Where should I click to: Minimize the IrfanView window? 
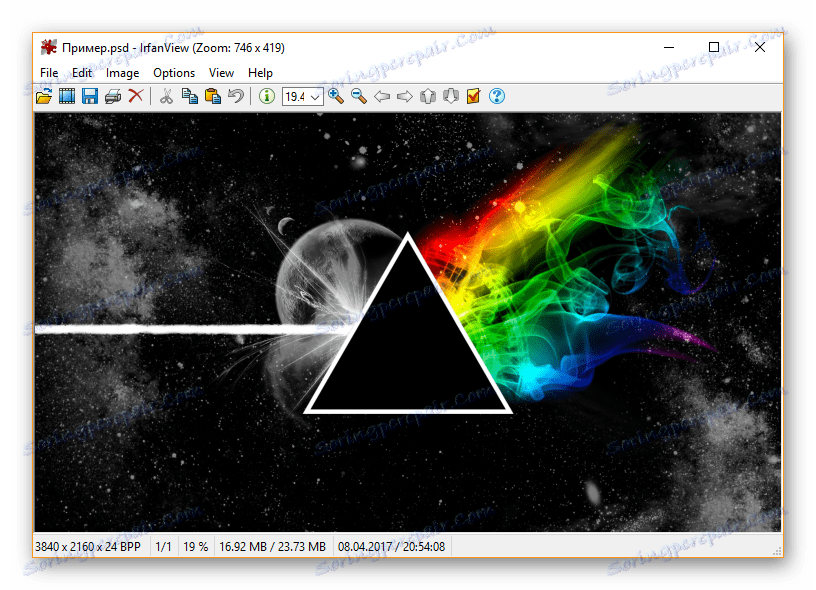[x=669, y=47]
